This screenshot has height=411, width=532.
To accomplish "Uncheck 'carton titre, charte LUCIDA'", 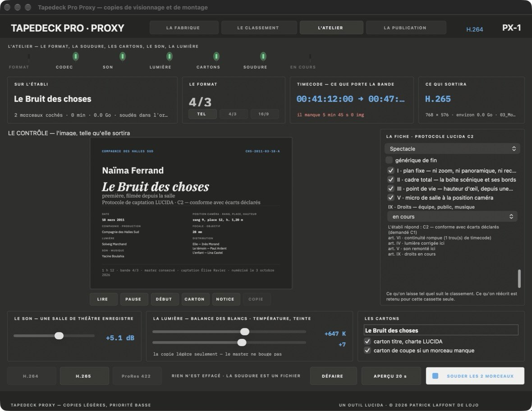I will [x=367, y=342].
